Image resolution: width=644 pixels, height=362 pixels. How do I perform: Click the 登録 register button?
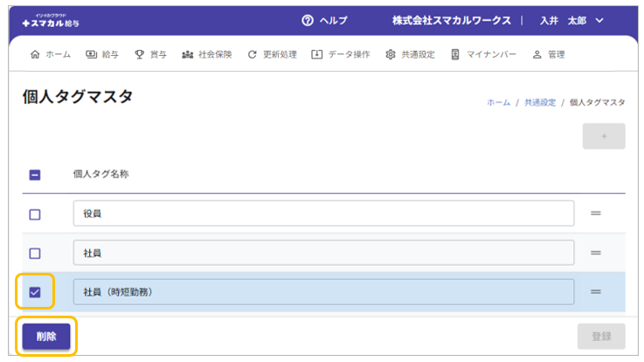click(600, 337)
